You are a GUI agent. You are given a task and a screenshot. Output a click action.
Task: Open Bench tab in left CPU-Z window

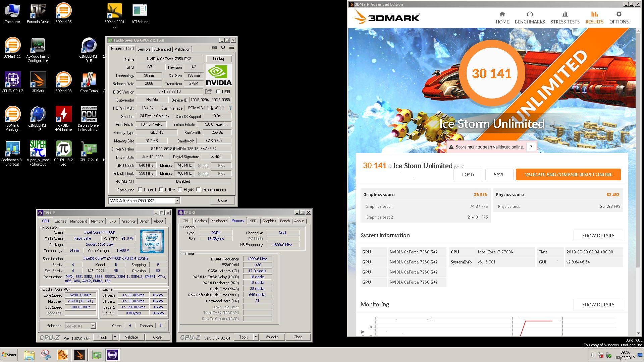(145, 221)
